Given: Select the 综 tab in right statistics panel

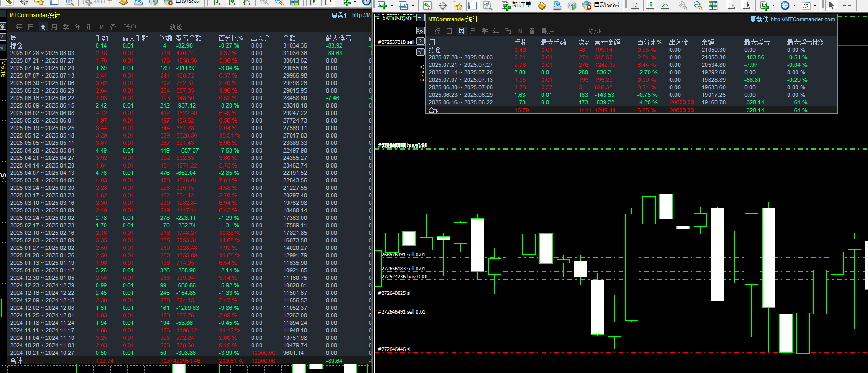Looking at the screenshot, I should (437, 31).
